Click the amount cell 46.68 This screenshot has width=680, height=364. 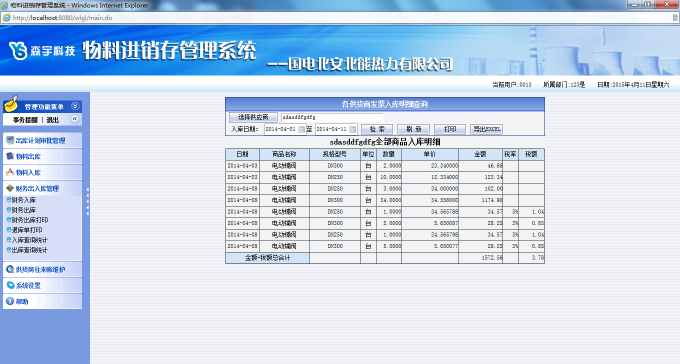(x=480, y=166)
